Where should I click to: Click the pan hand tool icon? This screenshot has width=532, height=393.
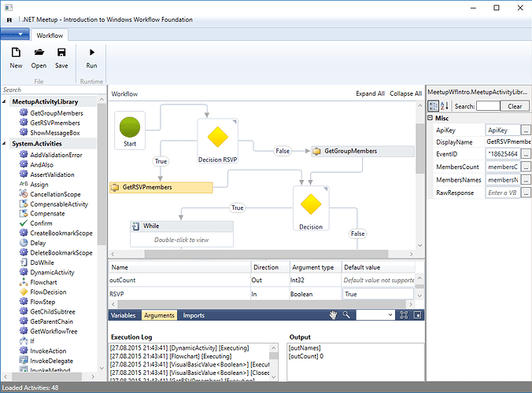click(333, 315)
